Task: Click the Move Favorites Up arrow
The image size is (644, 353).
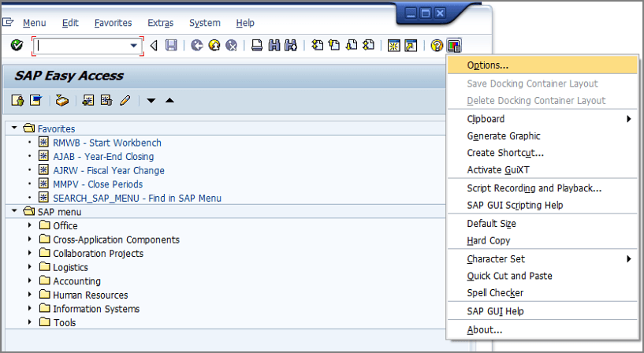Action: click(x=169, y=101)
